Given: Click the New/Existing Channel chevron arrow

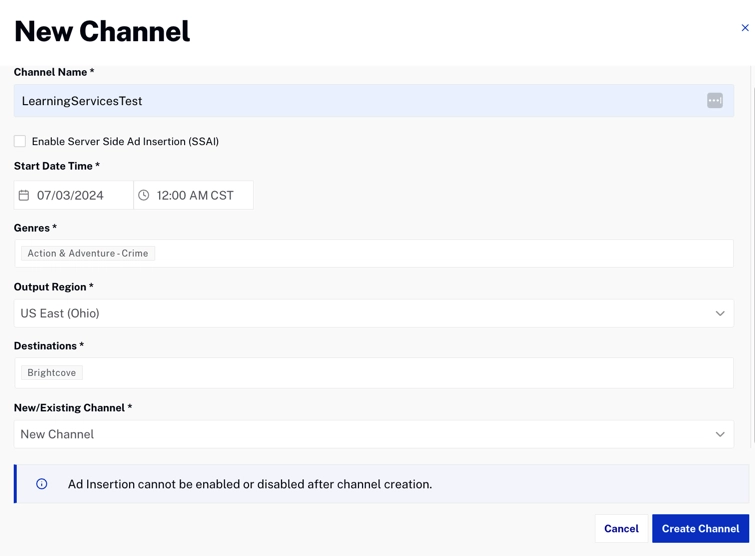Looking at the screenshot, I should pyautogui.click(x=720, y=434).
